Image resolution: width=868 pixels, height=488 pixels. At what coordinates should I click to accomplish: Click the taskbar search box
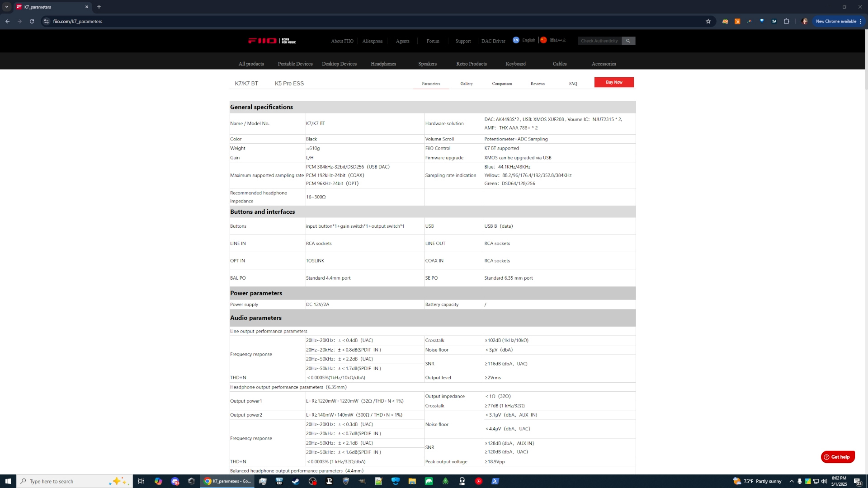click(75, 481)
